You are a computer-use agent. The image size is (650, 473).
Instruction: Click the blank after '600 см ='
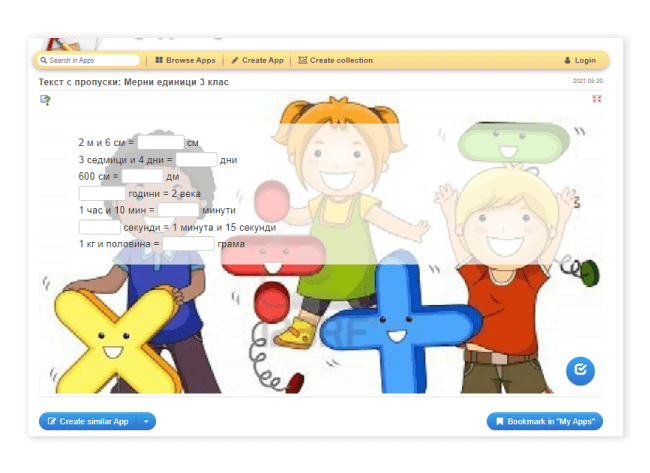click(x=142, y=177)
